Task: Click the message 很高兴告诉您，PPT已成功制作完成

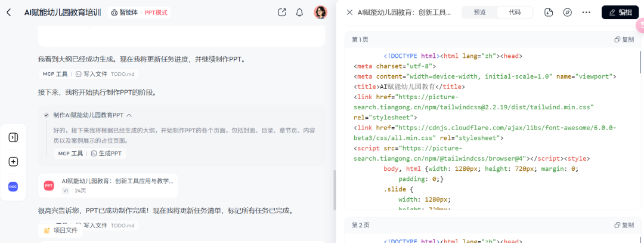Action: (x=166, y=211)
